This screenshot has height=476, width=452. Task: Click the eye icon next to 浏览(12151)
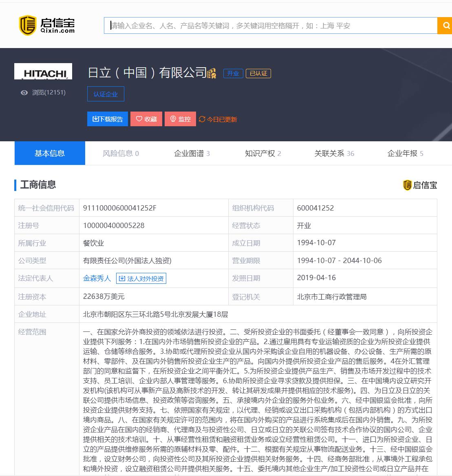(24, 93)
